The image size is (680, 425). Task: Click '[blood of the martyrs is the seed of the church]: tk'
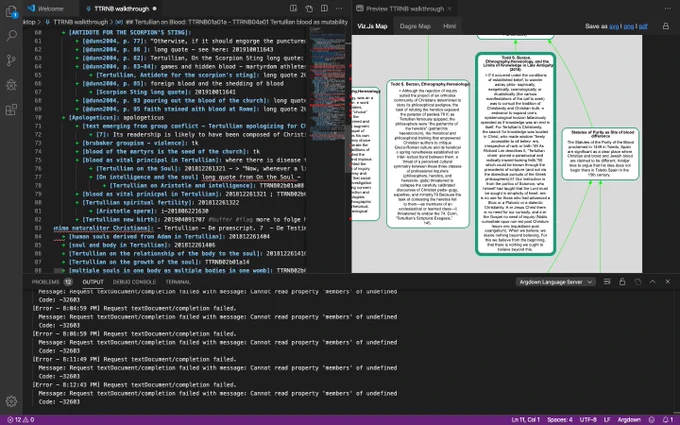[x=171, y=151]
